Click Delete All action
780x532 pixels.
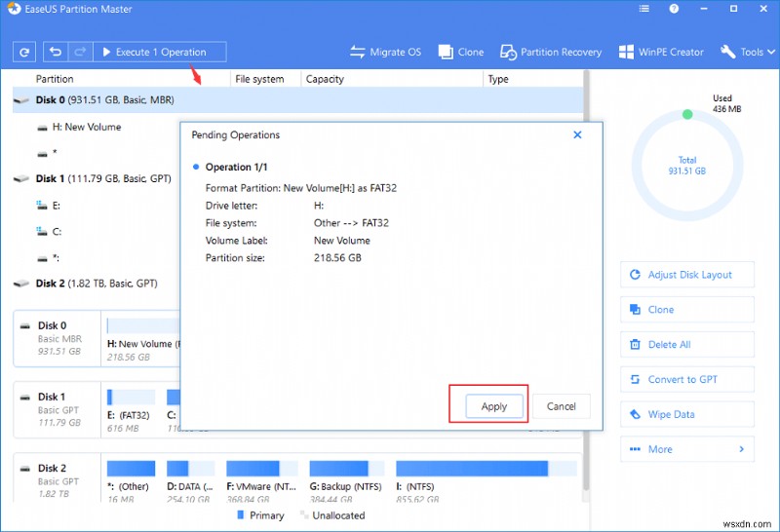point(687,344)
